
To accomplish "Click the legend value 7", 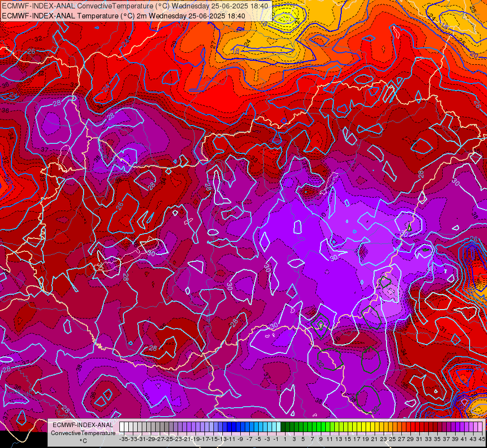I will 312,440.
